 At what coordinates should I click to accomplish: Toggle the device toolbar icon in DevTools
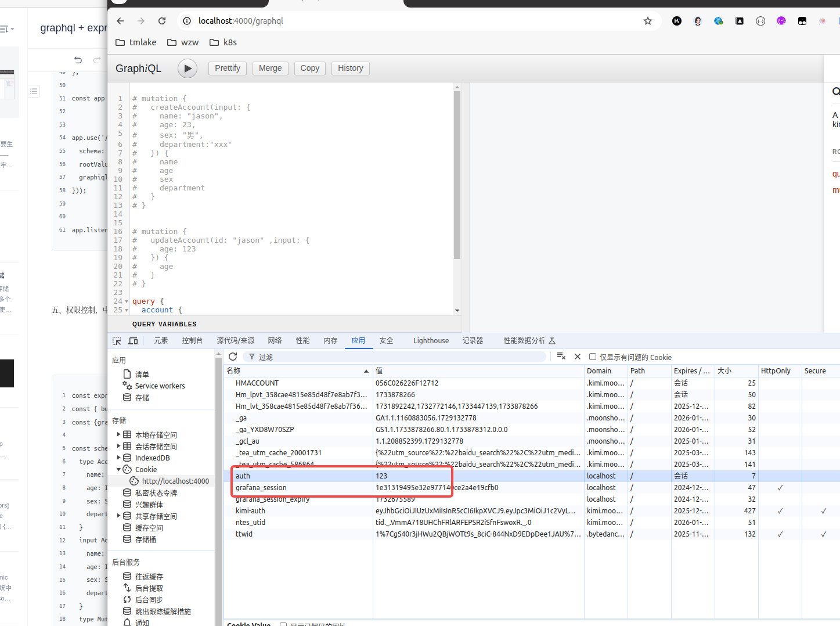tap(133, 341)
